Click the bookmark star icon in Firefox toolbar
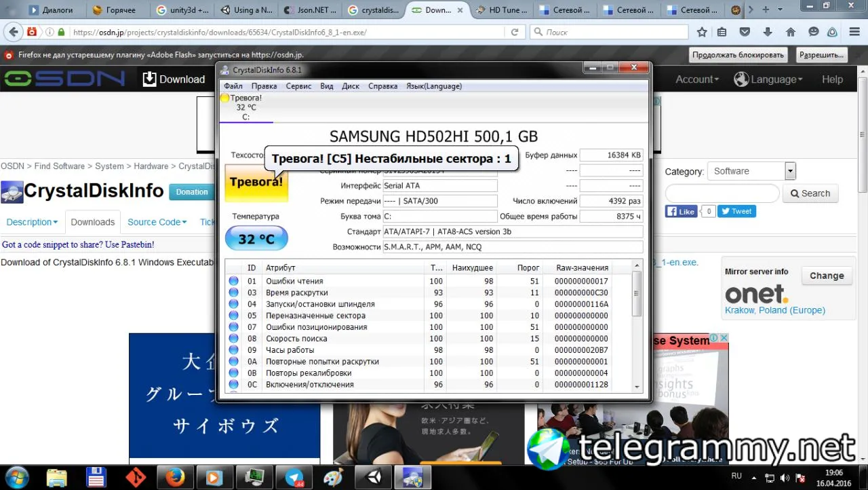 [702, 32]
